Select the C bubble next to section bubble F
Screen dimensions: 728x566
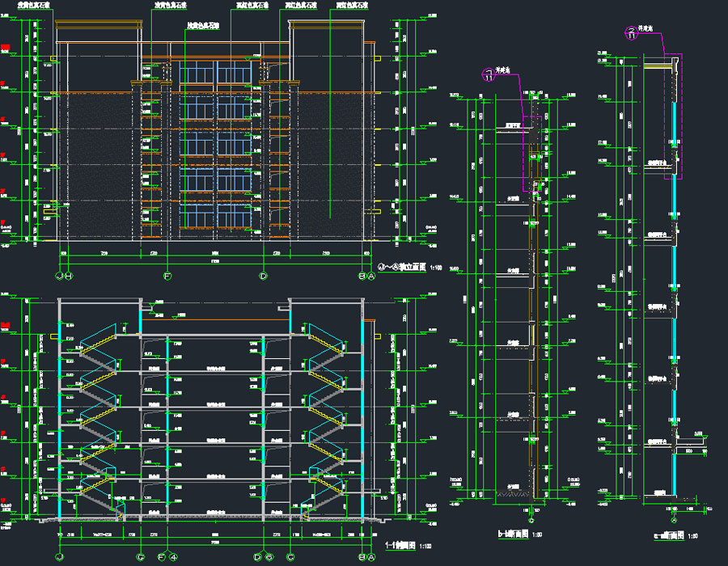pyautogui.click(x=141, y=557)
